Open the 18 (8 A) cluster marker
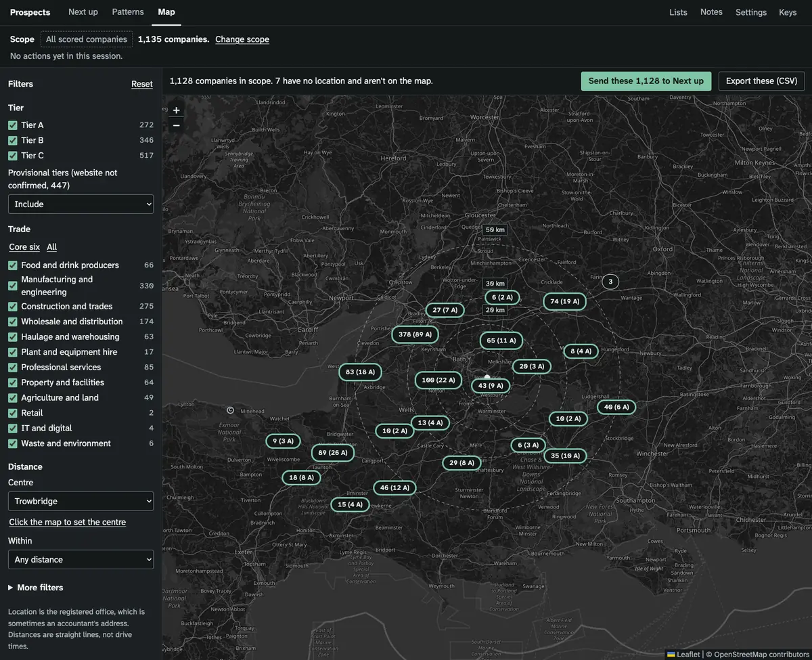The height and width of the screenshot is (660, 812). 301,477
